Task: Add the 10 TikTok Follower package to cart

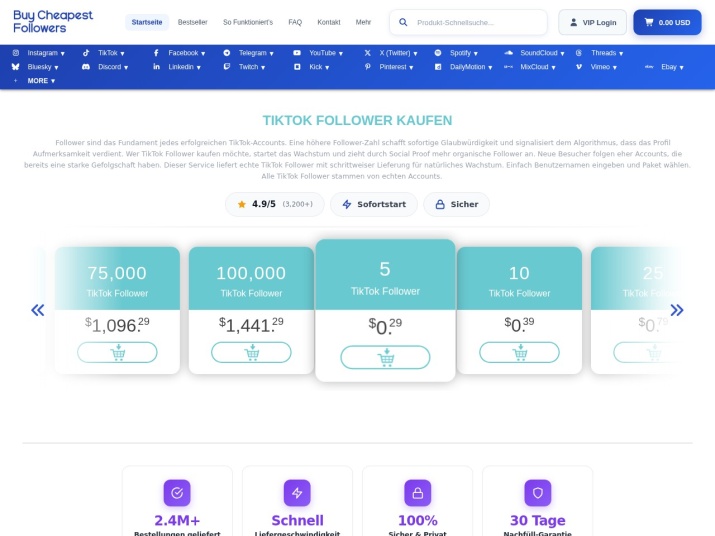Action: click(519, 353)
